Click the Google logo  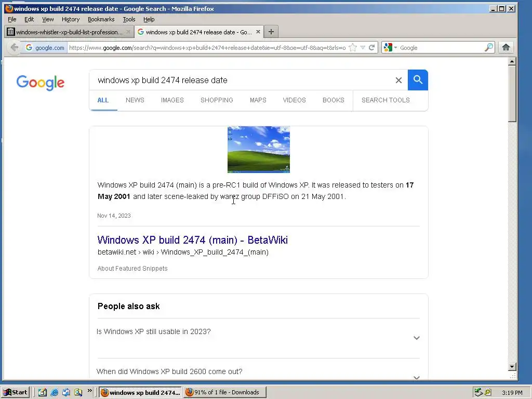click(41, 83)
